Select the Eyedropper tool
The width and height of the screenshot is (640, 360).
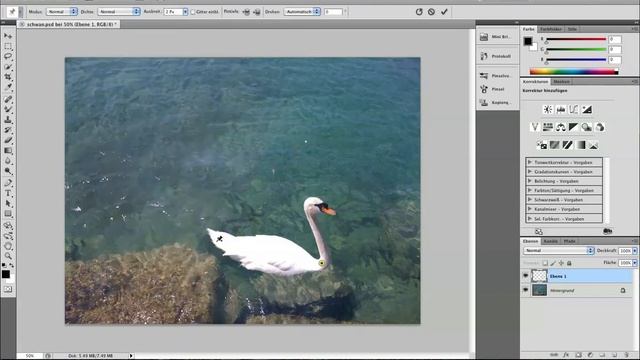(x=8, y=87)
